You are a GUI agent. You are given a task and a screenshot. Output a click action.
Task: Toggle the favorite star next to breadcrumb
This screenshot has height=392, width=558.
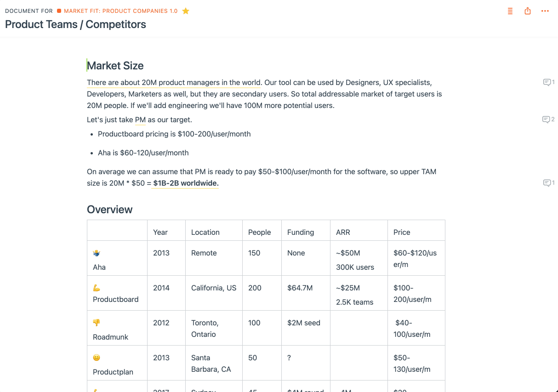[x=186, y=11]
